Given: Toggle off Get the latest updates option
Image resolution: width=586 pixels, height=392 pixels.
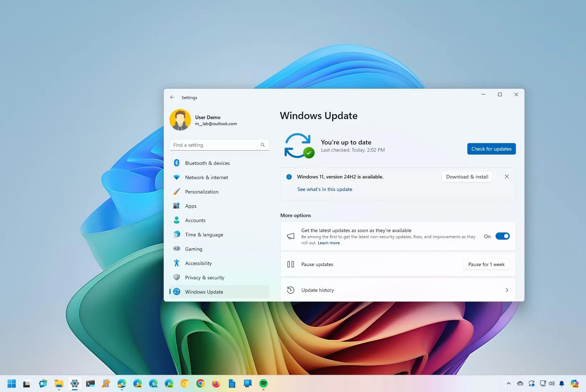Looking at the screenshot, I should click(503, 236).
